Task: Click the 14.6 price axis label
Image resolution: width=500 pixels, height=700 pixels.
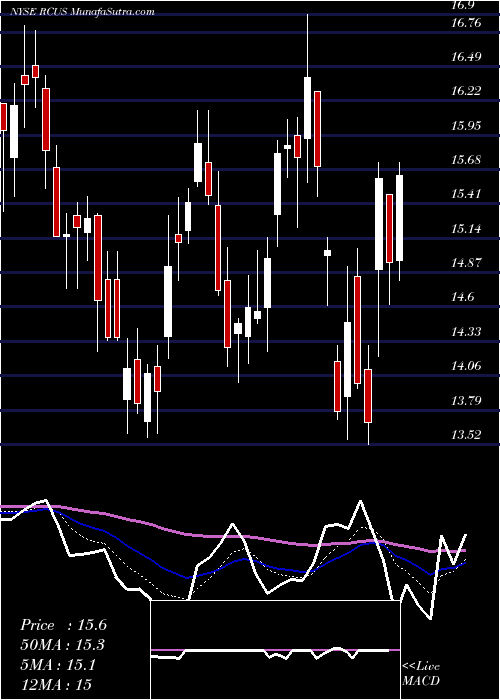Action: pyautogui.click(x=463, y=297)
